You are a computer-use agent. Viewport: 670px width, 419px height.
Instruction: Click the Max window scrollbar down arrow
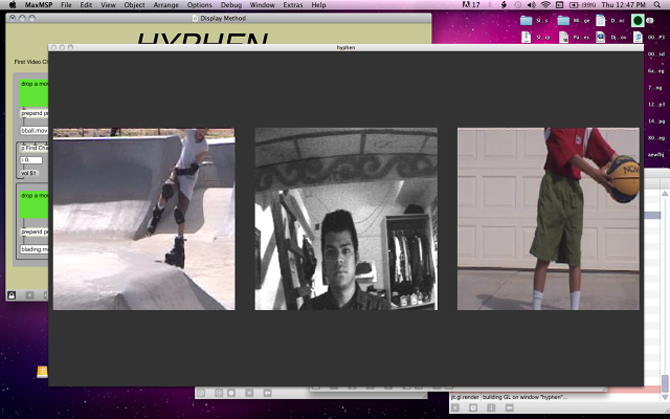click(x=665, y=397)
